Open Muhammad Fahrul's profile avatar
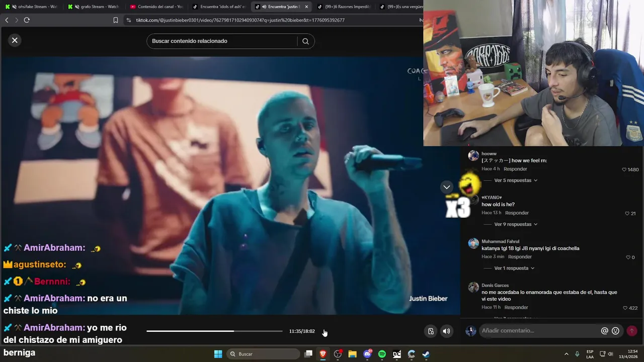Screen dimensions: 644x362 tap(473, 243)
